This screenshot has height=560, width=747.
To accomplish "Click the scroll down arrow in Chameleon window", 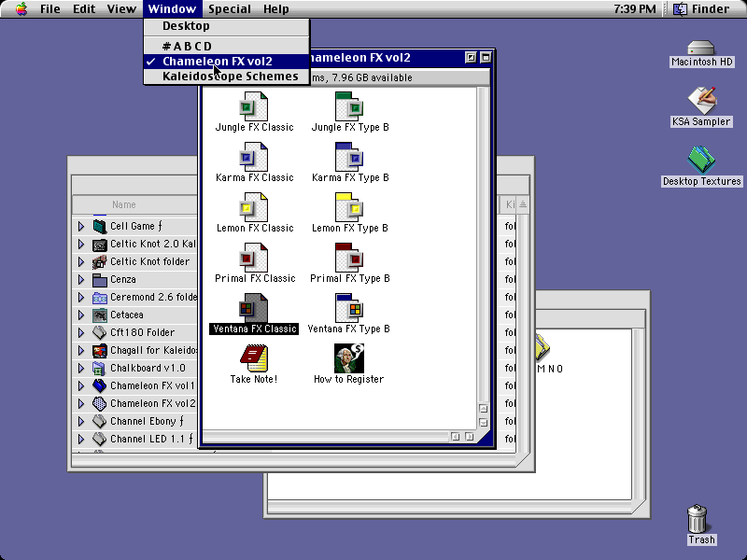I will pyautogui.click(x=483, y=423).
